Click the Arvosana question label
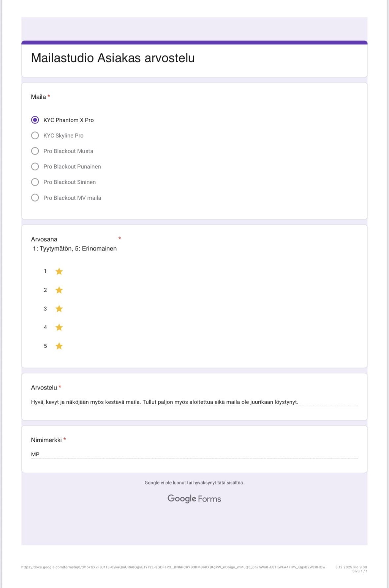Image resolution: width=389 pixels, height=588 pixels. click(x=44, y=239)
